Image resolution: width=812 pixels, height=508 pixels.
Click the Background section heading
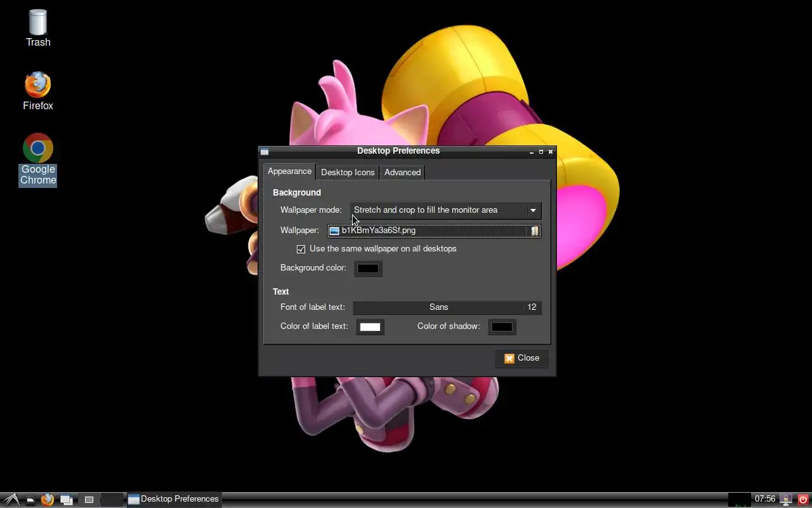click(297, 192)
